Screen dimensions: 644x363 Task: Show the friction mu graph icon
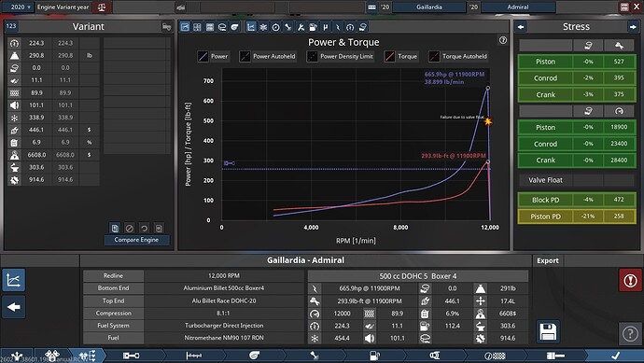click(x=326, y=27)
